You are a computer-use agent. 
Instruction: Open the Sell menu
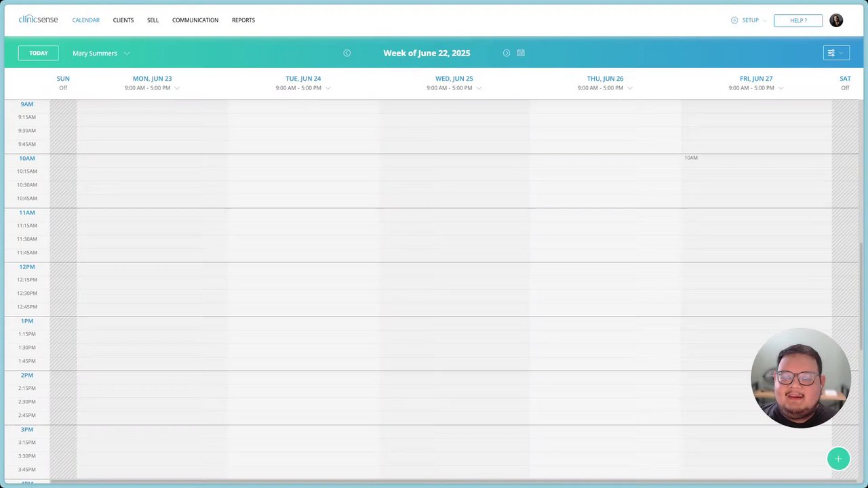coord(153,20)
